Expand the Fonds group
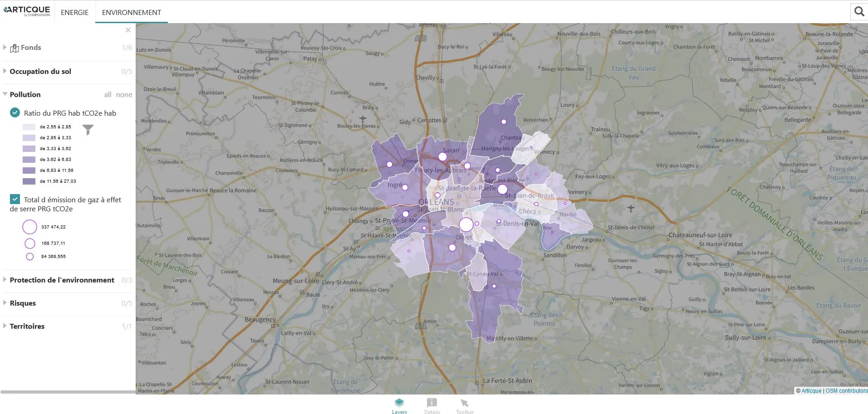The image size is (868, 414). coord(5,47)
